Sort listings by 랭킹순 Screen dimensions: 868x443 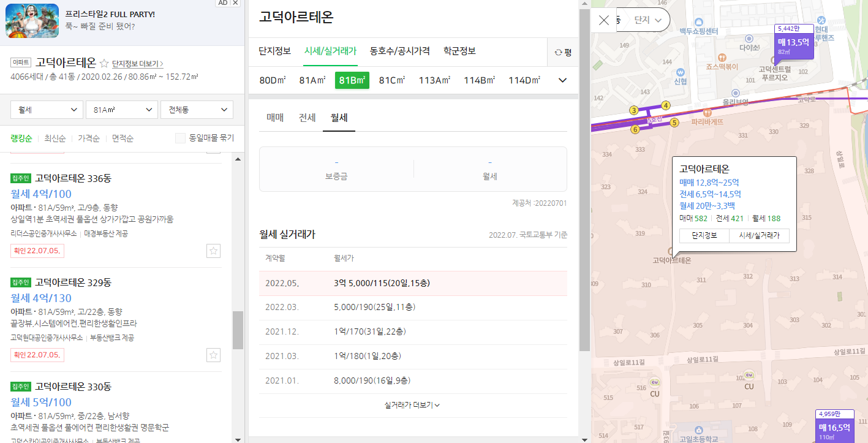21,138
